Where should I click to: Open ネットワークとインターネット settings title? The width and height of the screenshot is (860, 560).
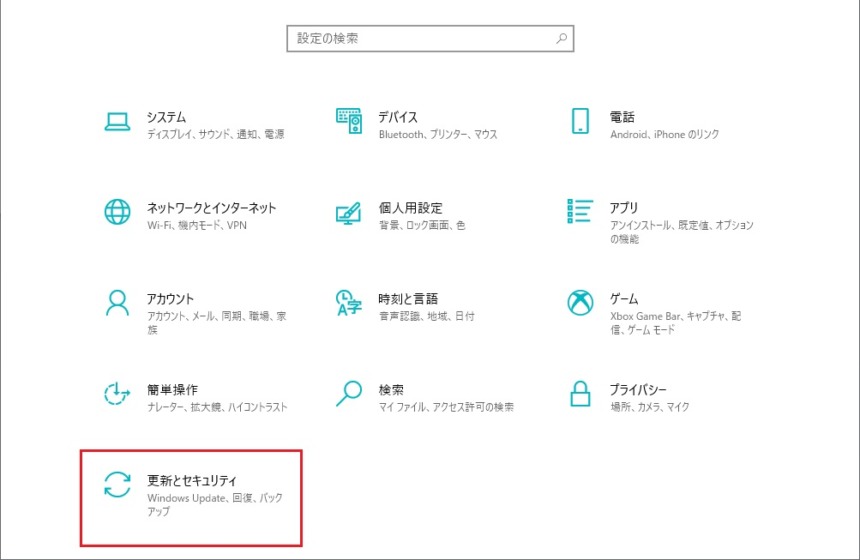[211, 208]
